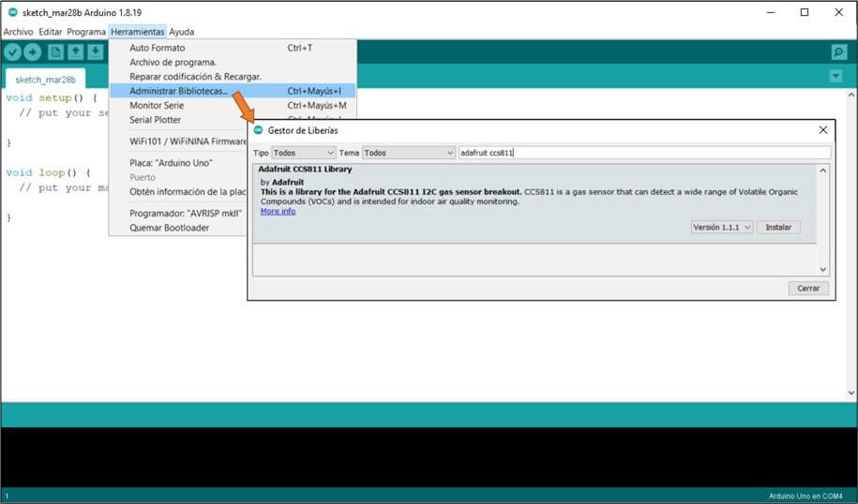Close the Gestor de Liberías dialog
The image size is (858, 504).
[822, 130]
